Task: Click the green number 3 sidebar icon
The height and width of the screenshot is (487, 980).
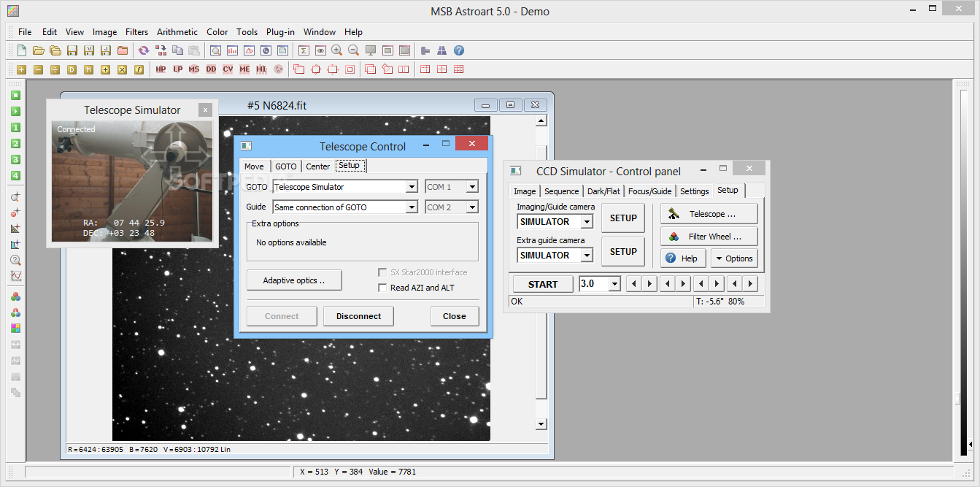Action: pos(15,159)
